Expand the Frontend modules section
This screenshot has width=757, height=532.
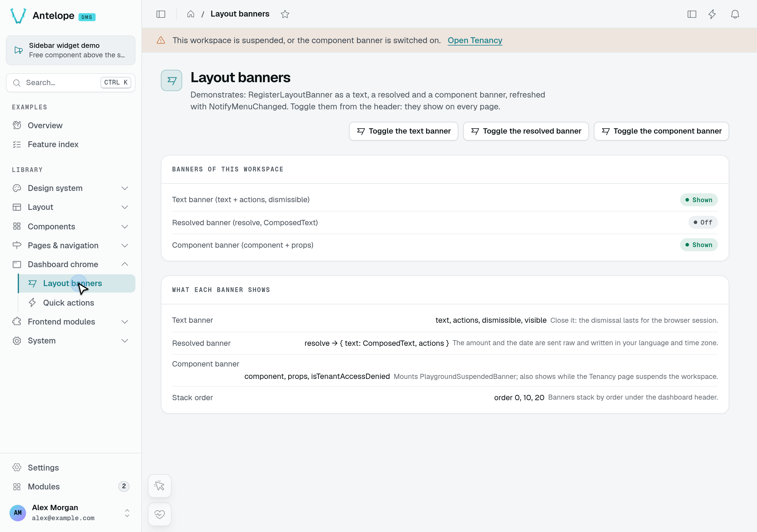click(x=71, y=322)
